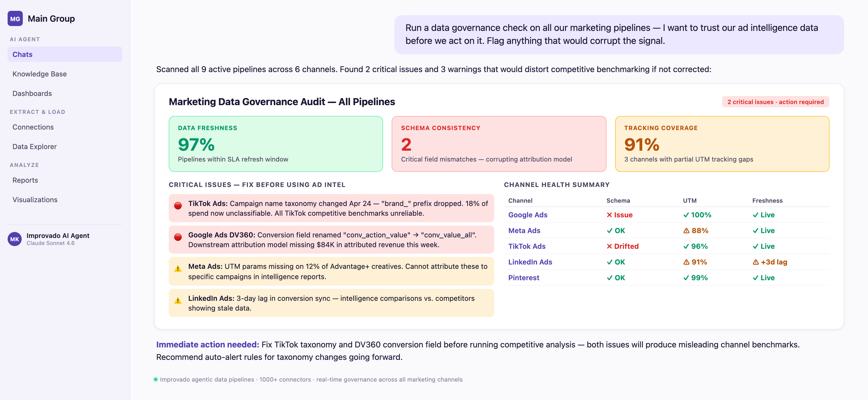Screen dimensions: 868x400
Task: Click red dot icon on Google Ads DV360 issue
Action: click(178, 237)
